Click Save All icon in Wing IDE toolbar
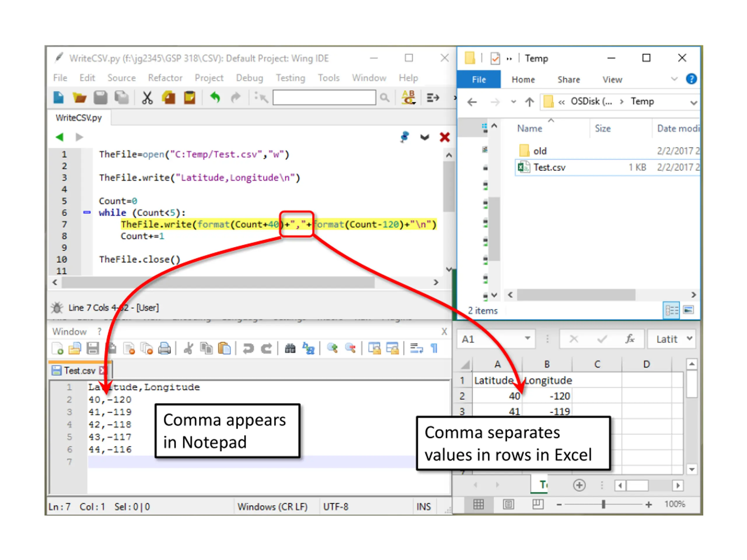This screenshot has width=747, height=560. (122, 97)
